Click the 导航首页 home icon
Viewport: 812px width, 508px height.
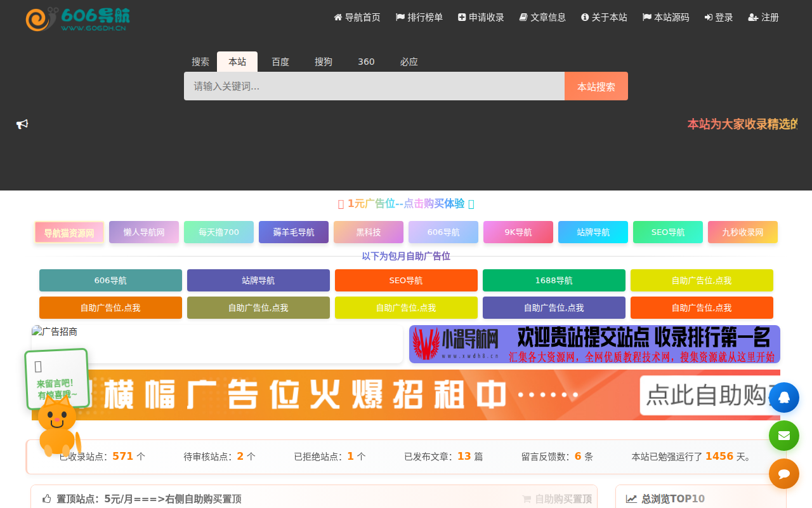(x=337, y=17)
